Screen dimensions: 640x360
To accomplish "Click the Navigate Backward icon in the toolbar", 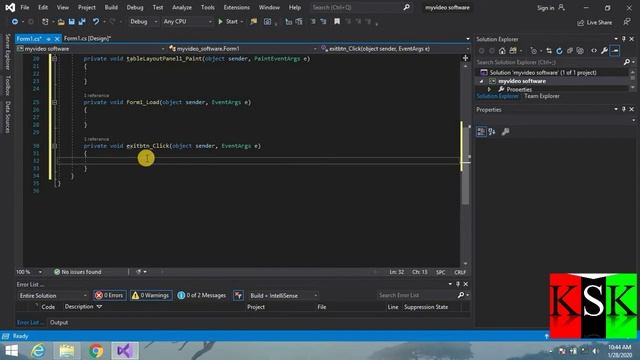I will (15, 22).
